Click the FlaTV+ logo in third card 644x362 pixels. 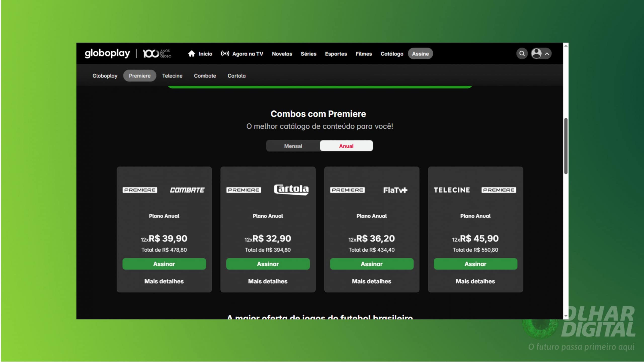[395, 190]
